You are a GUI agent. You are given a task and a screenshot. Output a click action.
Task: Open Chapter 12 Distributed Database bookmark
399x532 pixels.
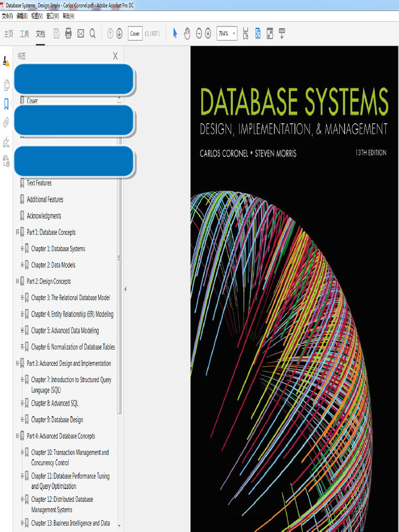tap(62, 504)
